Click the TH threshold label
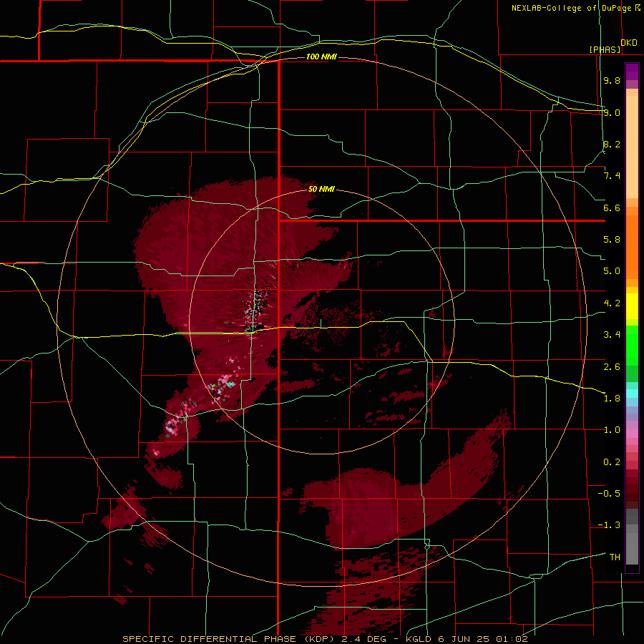644x644 pixels. [615, 557]
